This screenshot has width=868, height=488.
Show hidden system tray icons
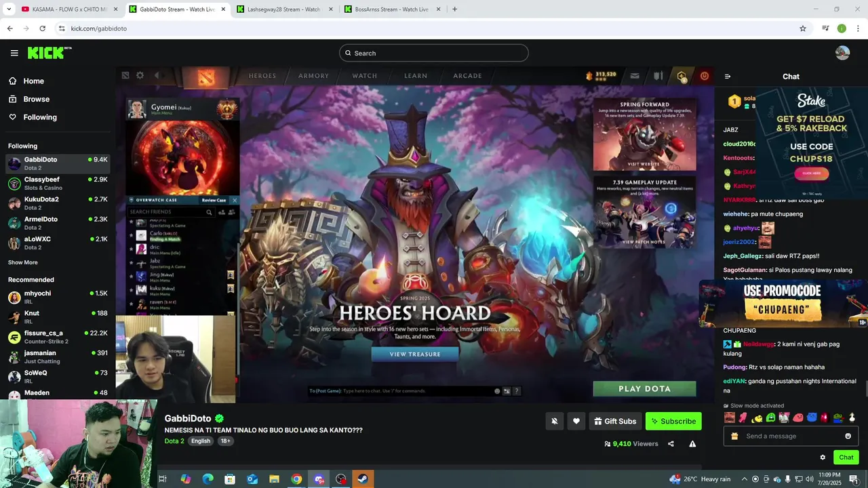pos(744,479)
